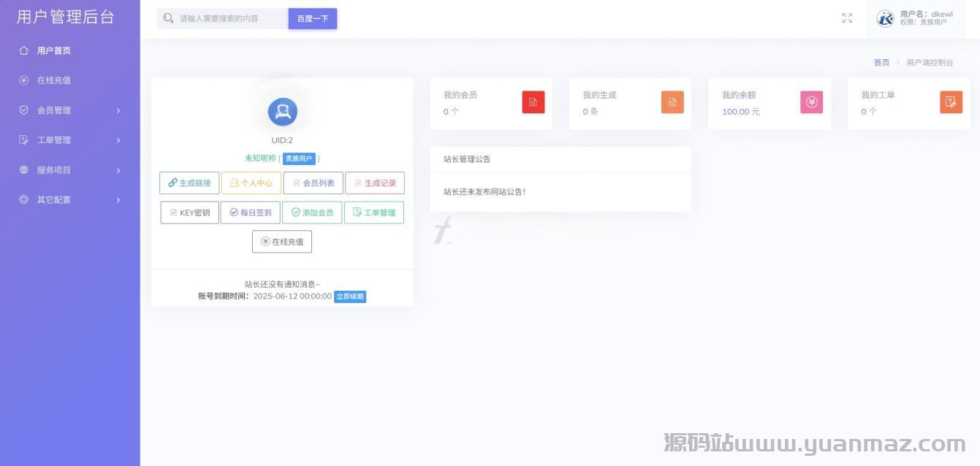Click the 生成链接 button
The image size is (980, 466).
click(189, 183)
